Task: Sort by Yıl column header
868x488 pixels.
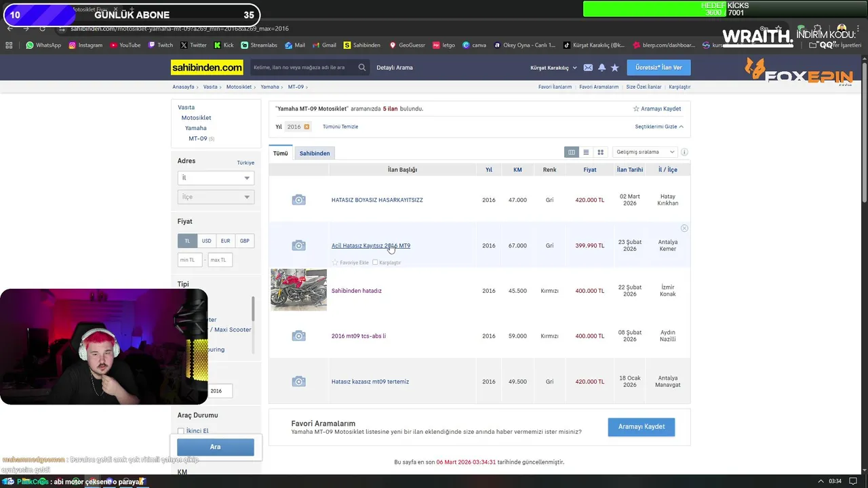Action: pyautogui.click(x=489, y=169)
